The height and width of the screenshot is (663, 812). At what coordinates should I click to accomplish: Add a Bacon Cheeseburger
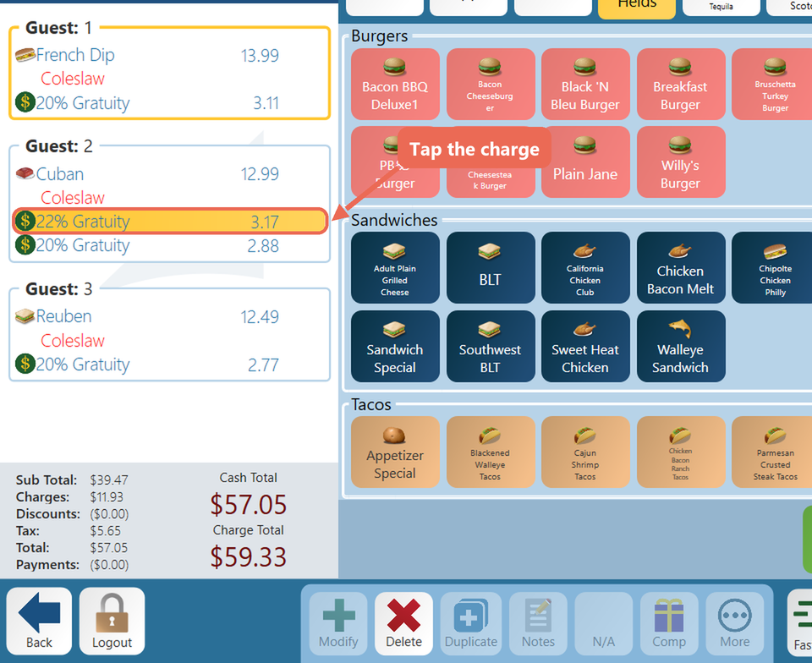[x=490, y=85]
